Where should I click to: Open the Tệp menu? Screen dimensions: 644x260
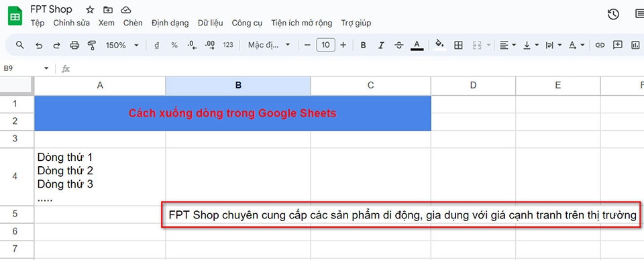pos(37,23)
